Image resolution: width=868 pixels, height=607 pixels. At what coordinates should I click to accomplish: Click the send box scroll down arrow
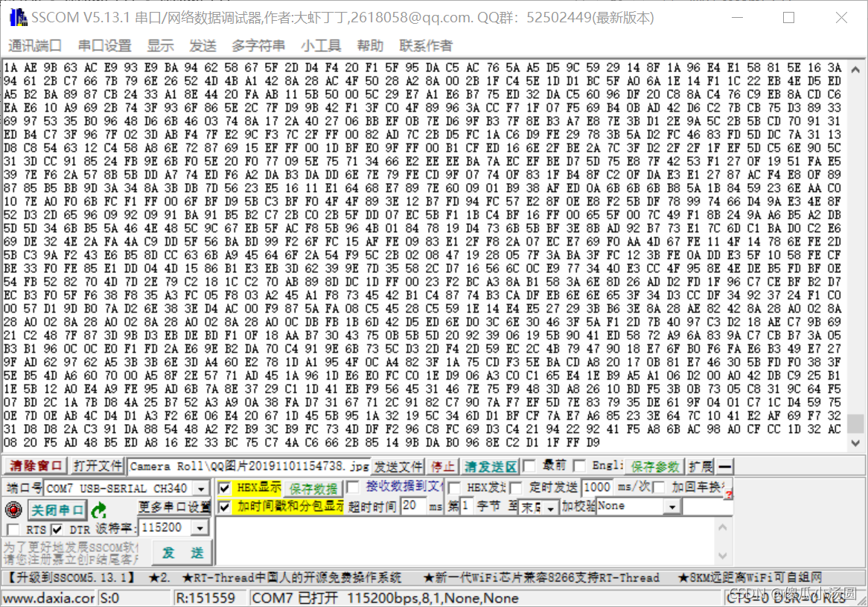723,555
